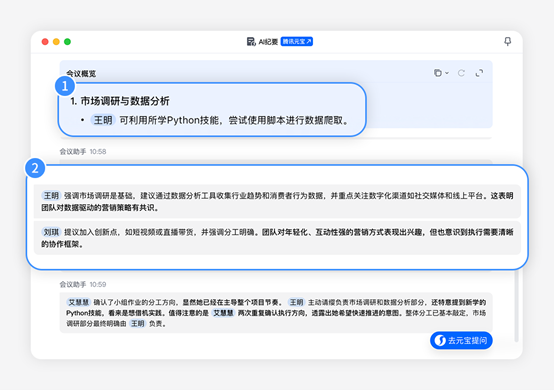Regenerate the meeting overview

click(x=461, y=73)
